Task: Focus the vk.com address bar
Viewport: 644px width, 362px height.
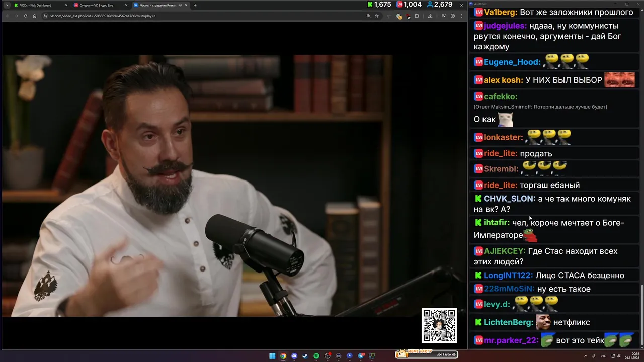Action: click(x=206, y=16)
